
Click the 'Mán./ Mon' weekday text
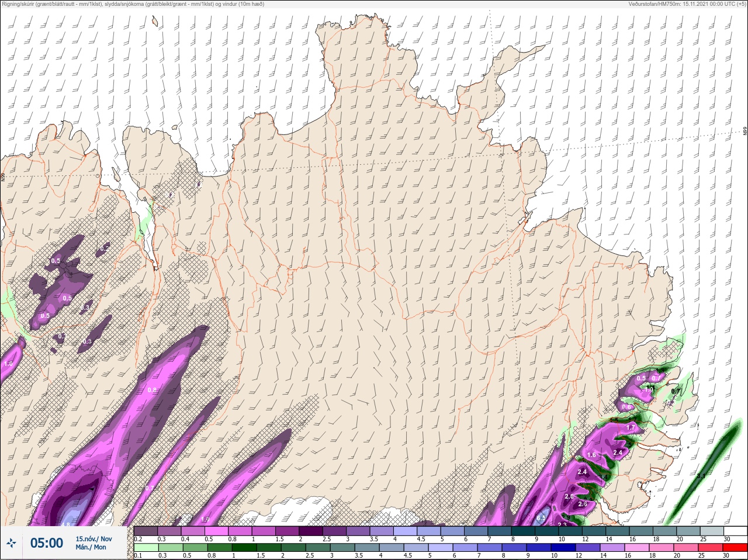[91, 547]
